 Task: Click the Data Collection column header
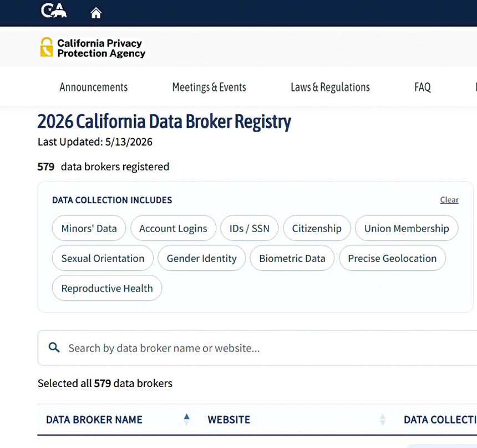440,420
